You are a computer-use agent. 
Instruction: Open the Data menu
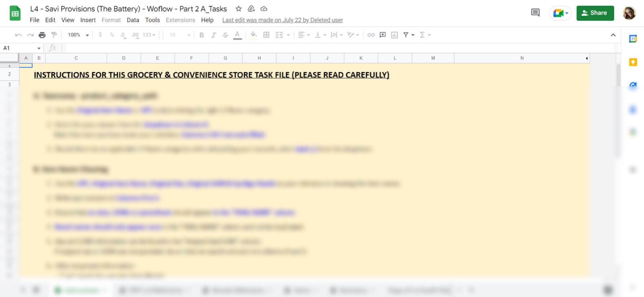(x=133, y=20)
